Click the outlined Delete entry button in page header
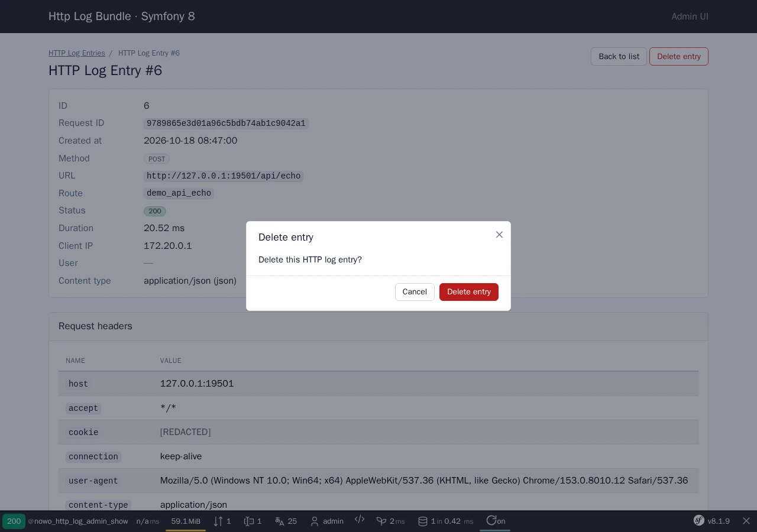Viewport: 757px width, 532px height. [x=679, y=57]
